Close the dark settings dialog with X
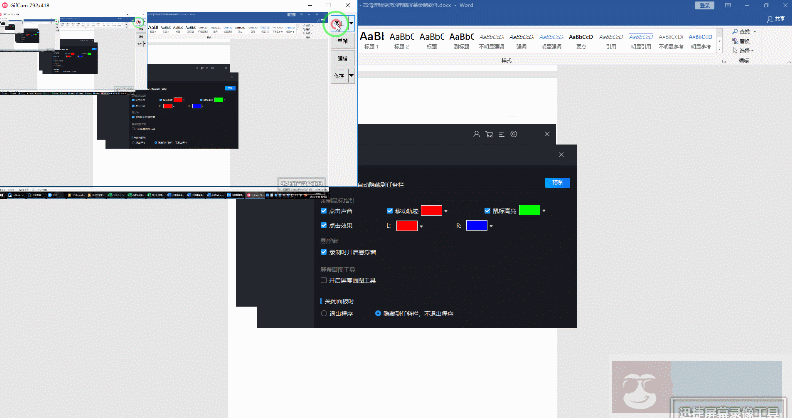This screenshot has width=792, height=418. click(561, 155)
